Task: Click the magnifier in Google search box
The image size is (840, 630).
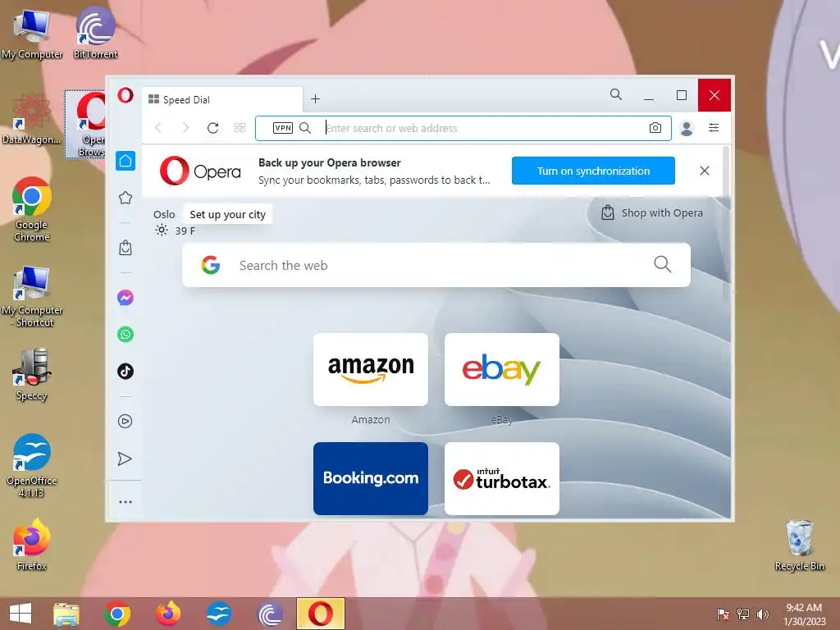Action: pos(663,263)
